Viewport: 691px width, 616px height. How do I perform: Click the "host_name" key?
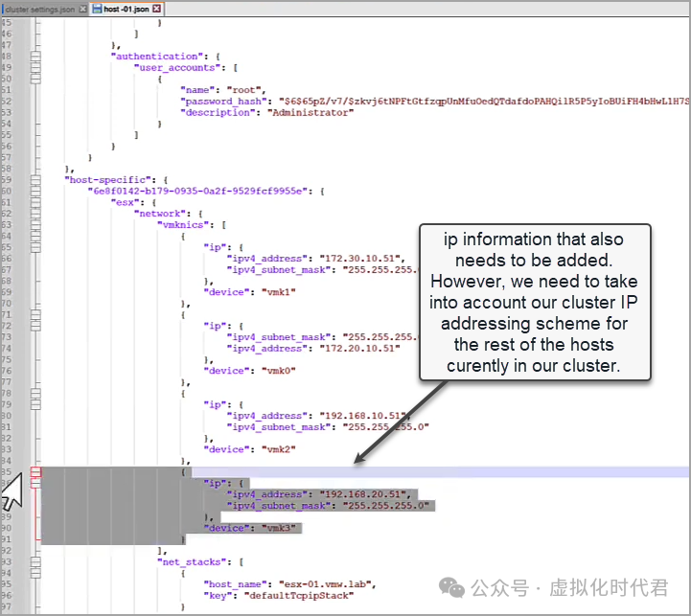pyautogui.click(x=236, y=584)
